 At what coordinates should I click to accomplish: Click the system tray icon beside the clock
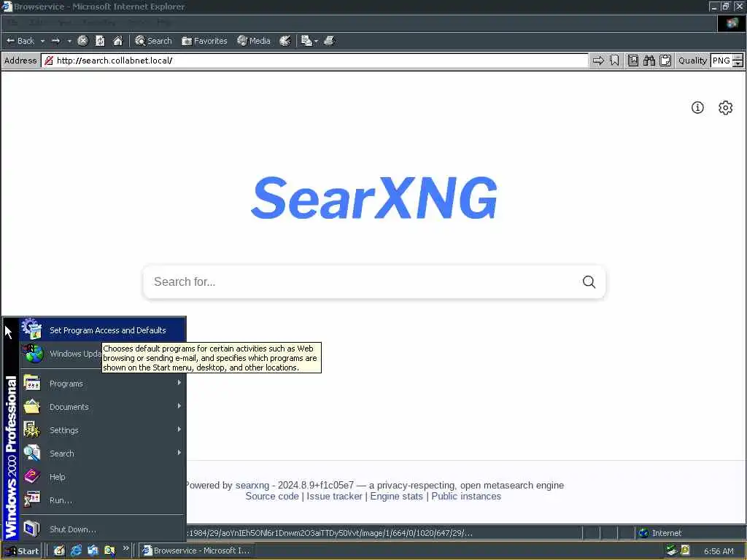[685, 551]
